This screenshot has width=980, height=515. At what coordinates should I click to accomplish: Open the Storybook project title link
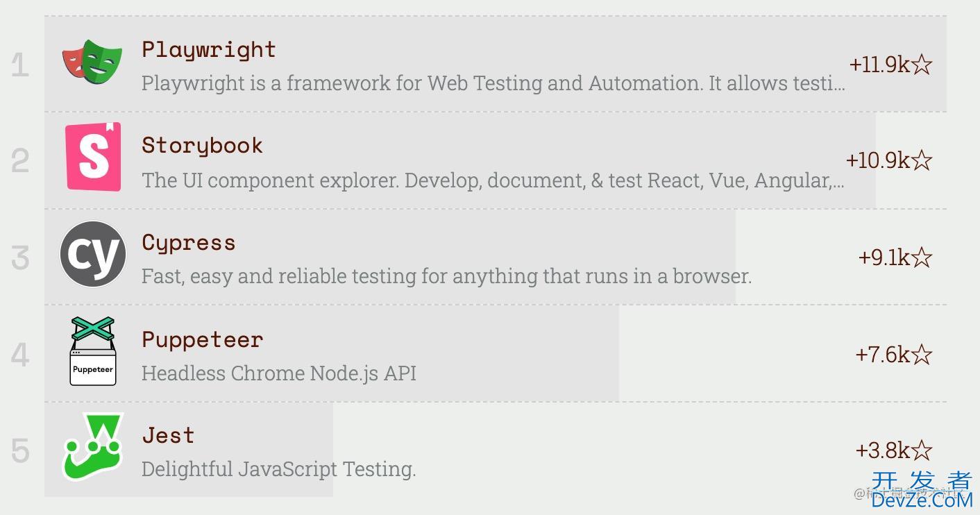coord(202,146)
